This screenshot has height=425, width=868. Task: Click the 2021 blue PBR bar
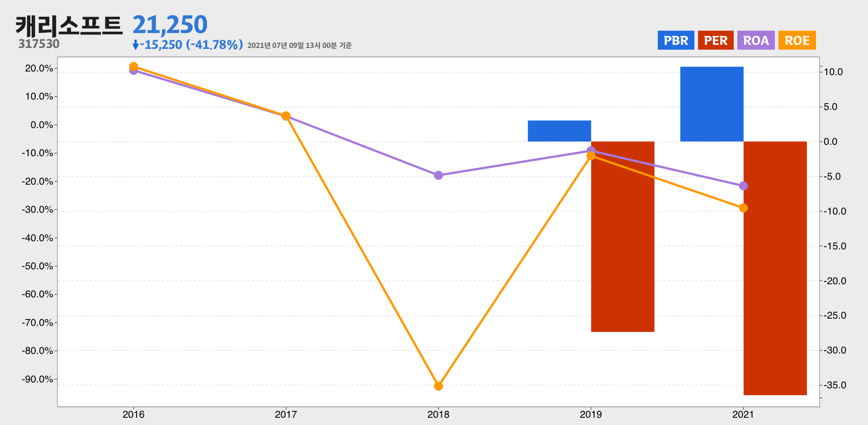[712, 104]
